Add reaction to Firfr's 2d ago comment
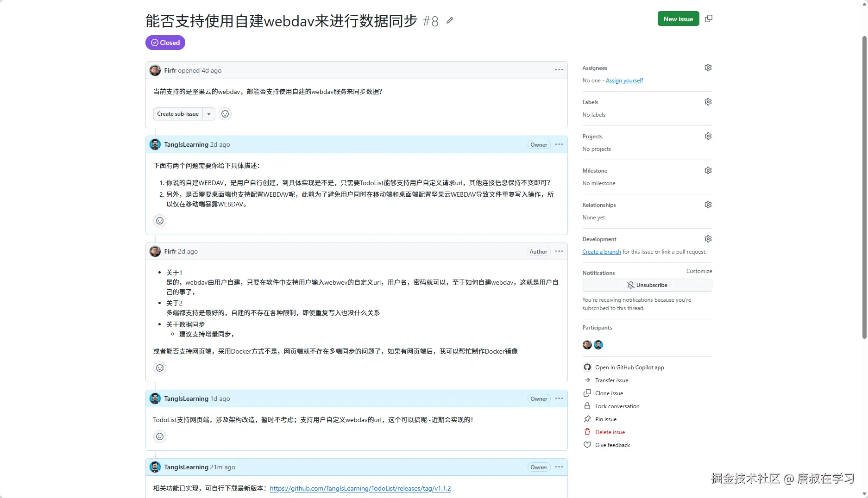 pyautogui.click(x=160, y=368)
